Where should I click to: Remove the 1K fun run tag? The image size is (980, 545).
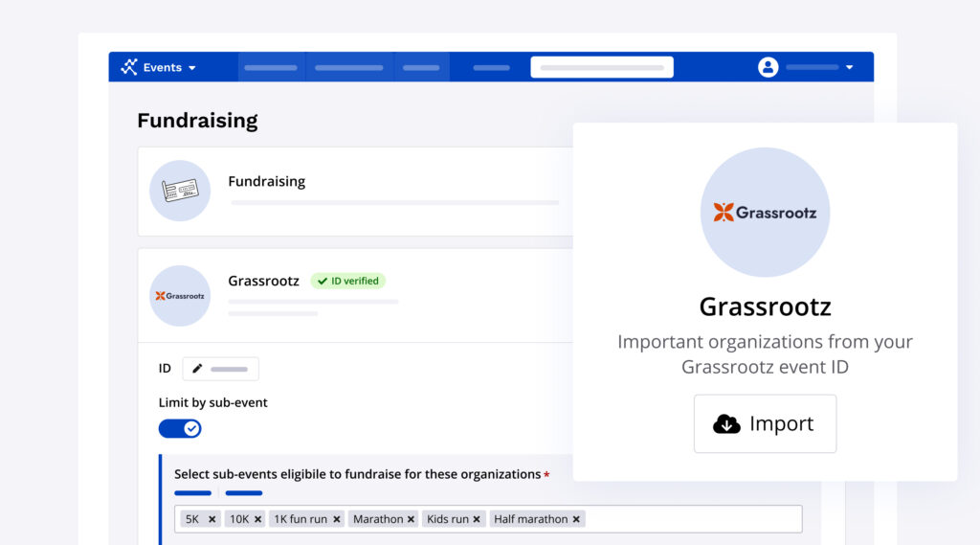[x=335, y=519]
